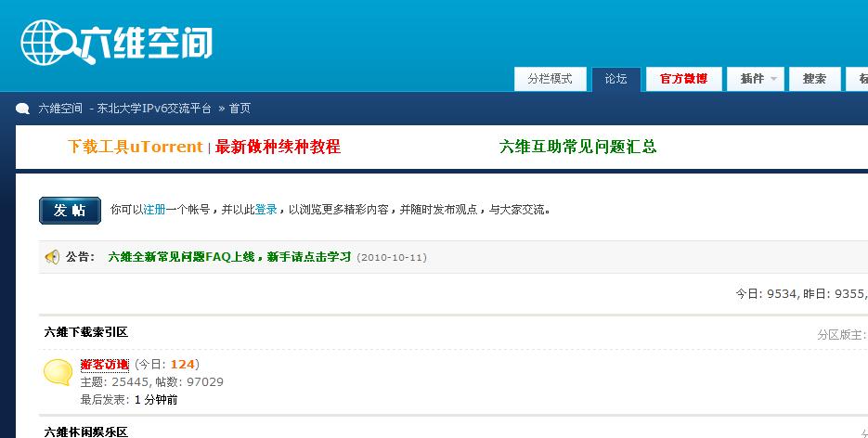The width and height of the screenshot is (868, 438).
Task: Click the 主题: 25445, 帖数: 97029 stats text
Action: tap(151, 381)
